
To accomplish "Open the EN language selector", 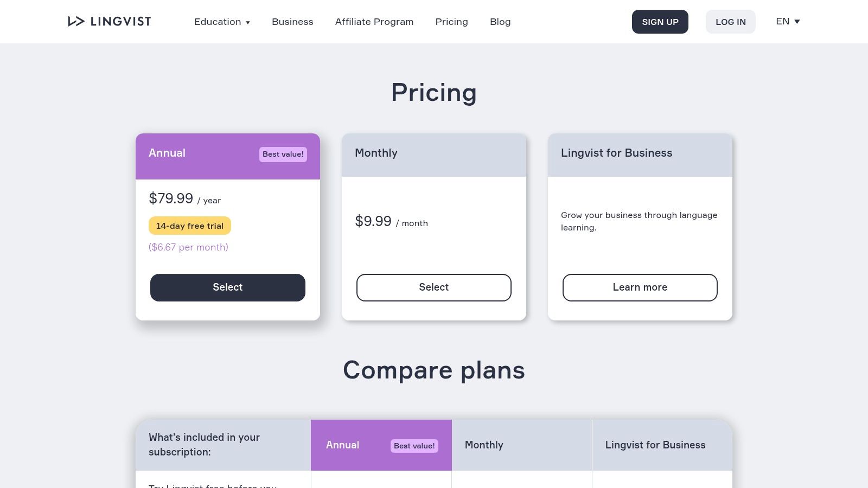I will pos(787,21).
